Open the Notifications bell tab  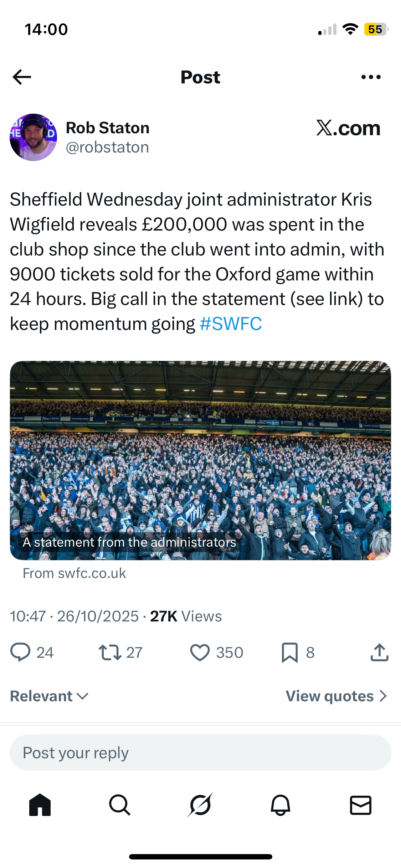pyautogui.click(x=281, y=805)
